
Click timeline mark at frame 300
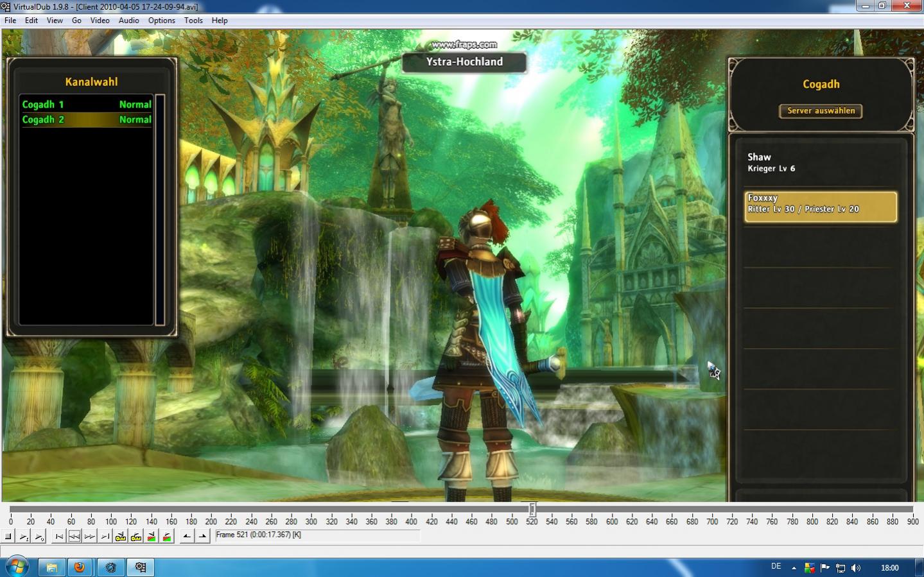click(x=311, y=522)
